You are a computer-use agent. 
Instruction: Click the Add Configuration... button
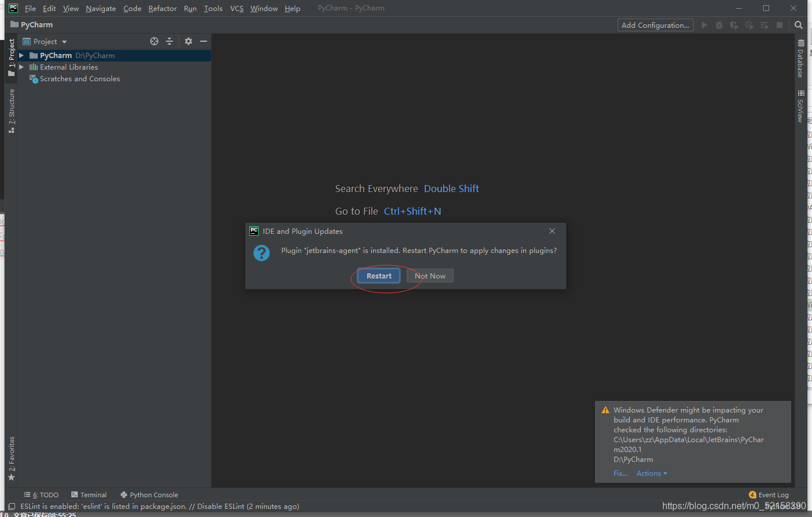[x=655, y=25]
